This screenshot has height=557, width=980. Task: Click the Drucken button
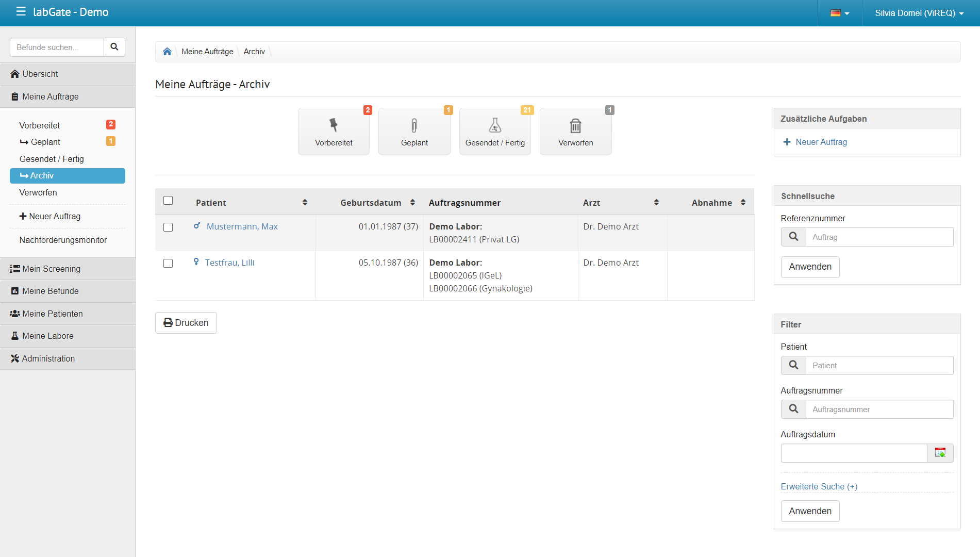[x=186, y=323]
